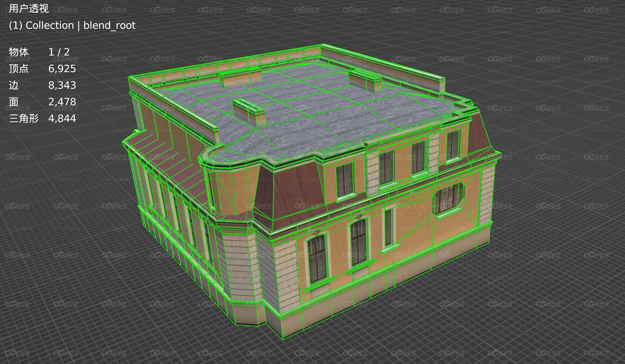
Task: Click the '边' statistics label
Action: click(x=14, y=85)
